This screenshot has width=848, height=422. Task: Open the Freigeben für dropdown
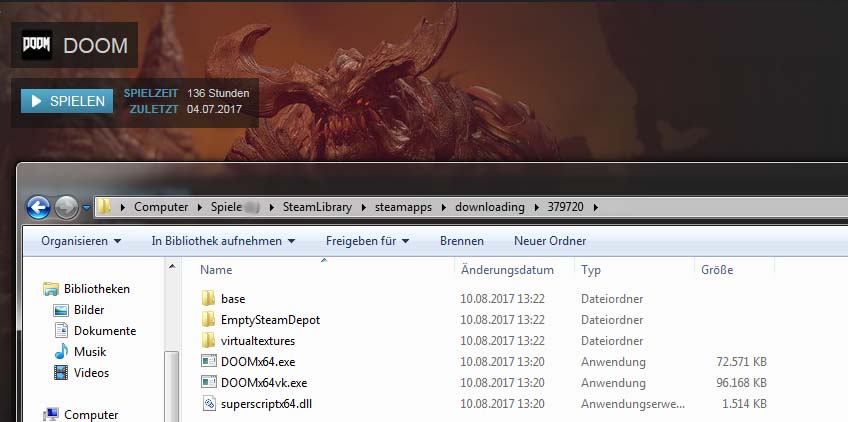click(x=367, y=241)
